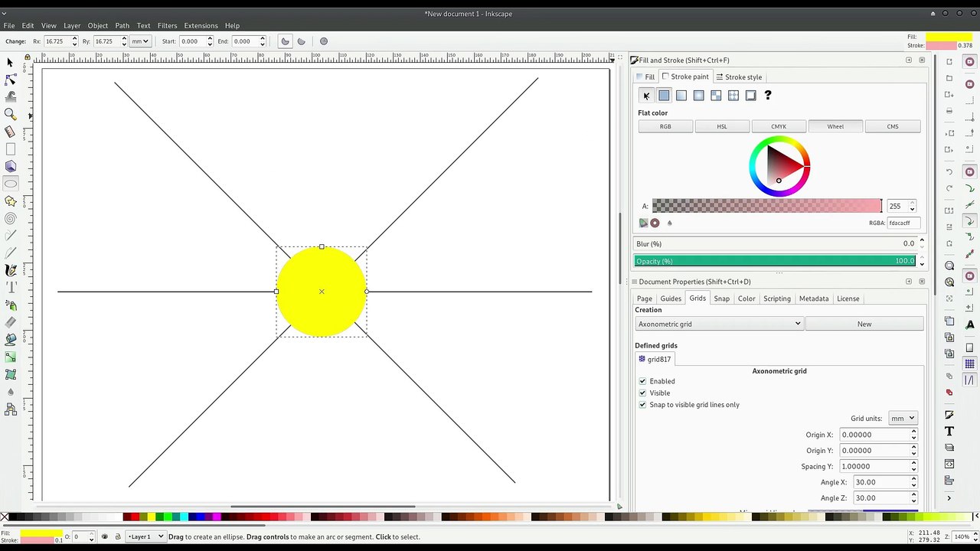
Task: Open the Axonometric grid creation dropdown
Action: pos(719,324)
